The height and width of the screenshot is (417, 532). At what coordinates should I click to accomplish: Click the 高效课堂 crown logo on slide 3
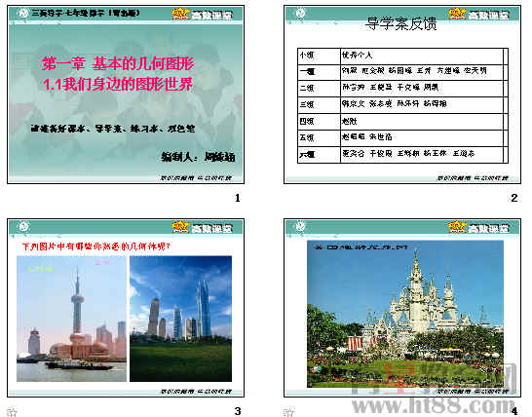point(203,227)
